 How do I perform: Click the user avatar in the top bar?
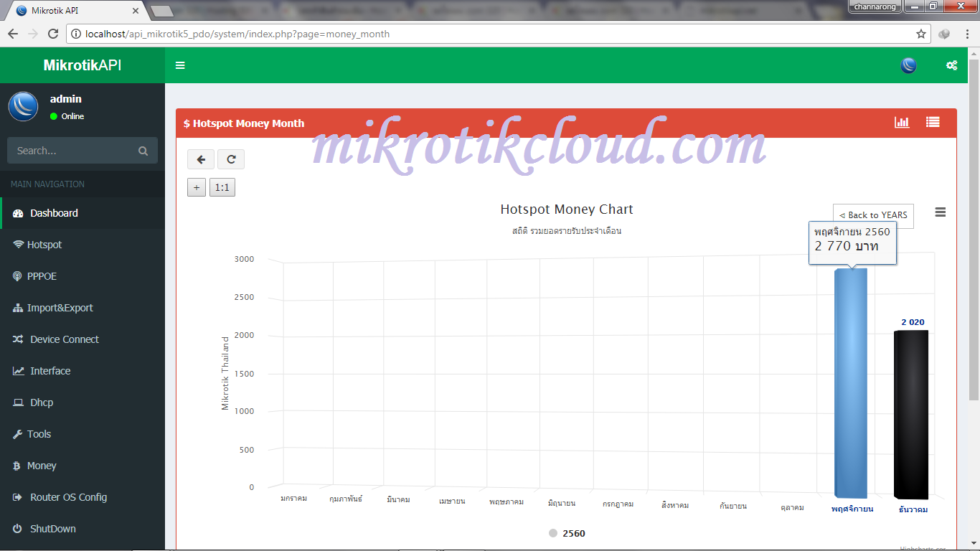pos(908,65)
